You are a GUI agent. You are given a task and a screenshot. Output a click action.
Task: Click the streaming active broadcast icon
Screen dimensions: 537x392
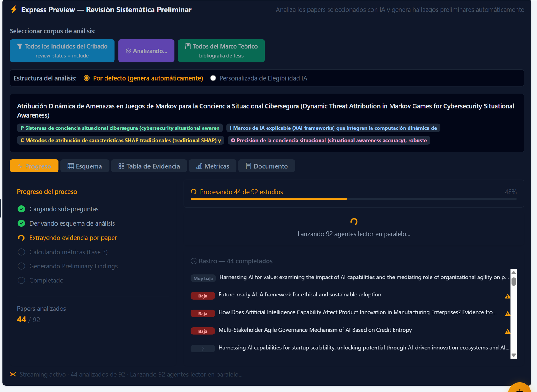(x=13, y=374)
